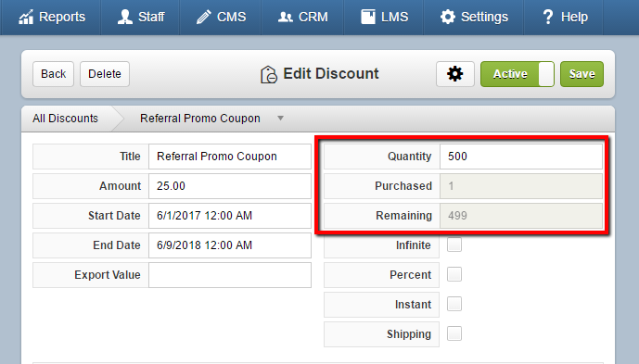Go to All Discounts breadcrumb

[x=65, y=119]
